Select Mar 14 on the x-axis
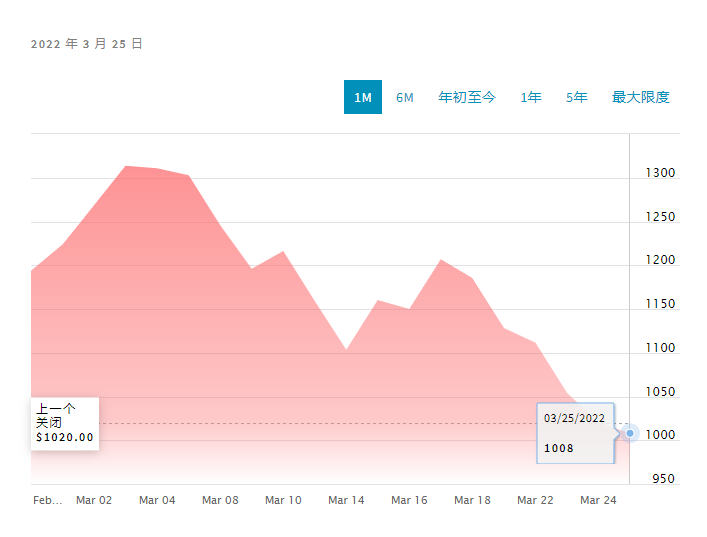This screenshot has width=707, height=537. pyautogui.click(x=346, y=500)
